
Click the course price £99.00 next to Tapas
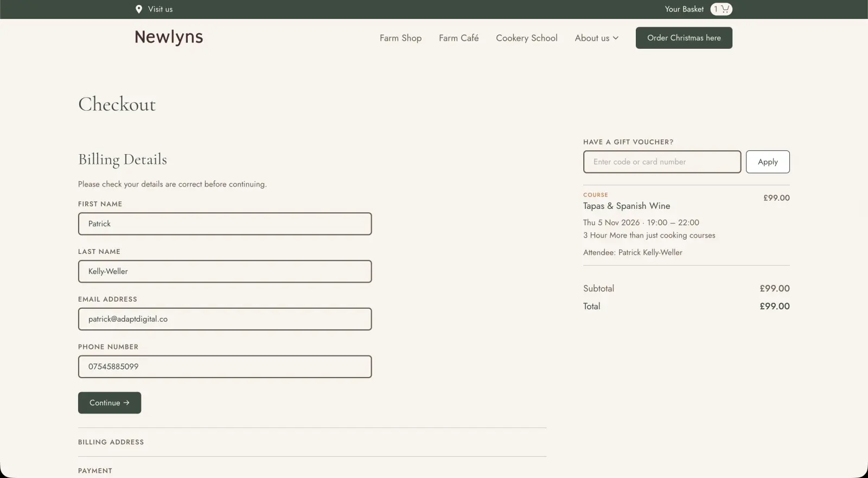(x=776, y=198)
